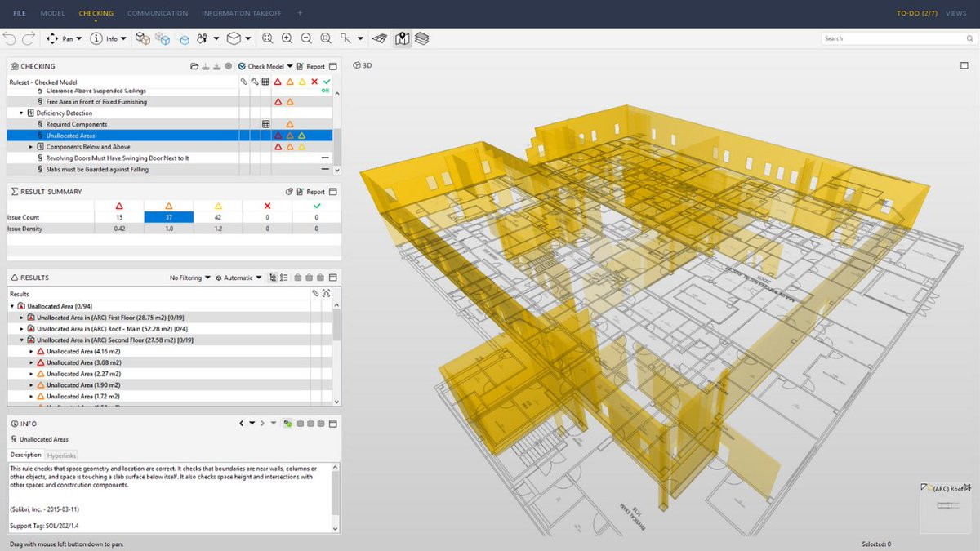Image resolution: width=980 pixels, height=551 pixels.
Task: Switch to the COMMUNICATION tab
Action: point(158,13)
